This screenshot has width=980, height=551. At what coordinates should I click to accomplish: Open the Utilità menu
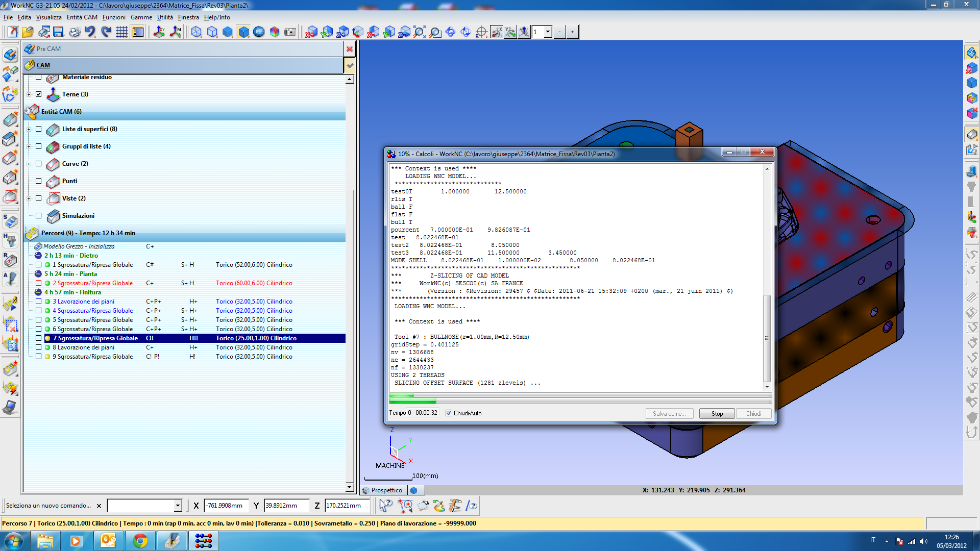point(165,17)
